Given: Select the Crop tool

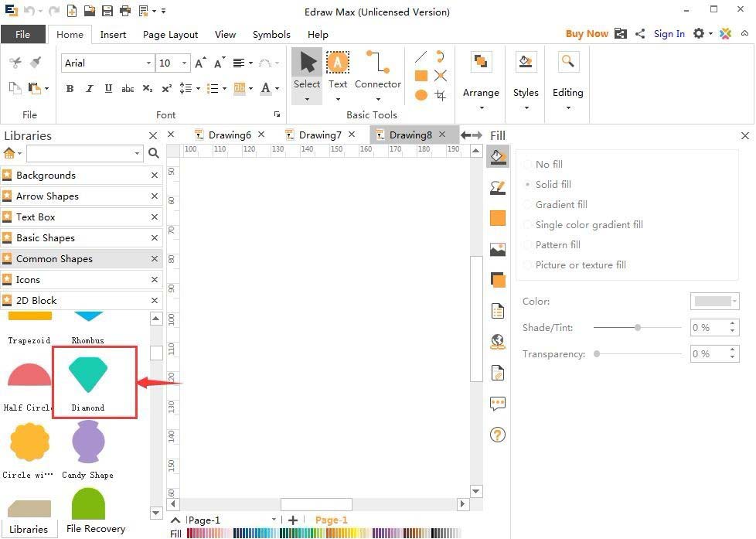Looking at the screenshot, I should click(440, 95).
